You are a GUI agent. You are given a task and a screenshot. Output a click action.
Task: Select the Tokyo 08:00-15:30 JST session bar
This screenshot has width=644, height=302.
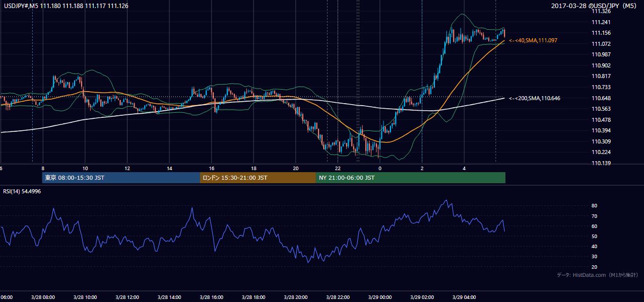(x=121, y=178)
